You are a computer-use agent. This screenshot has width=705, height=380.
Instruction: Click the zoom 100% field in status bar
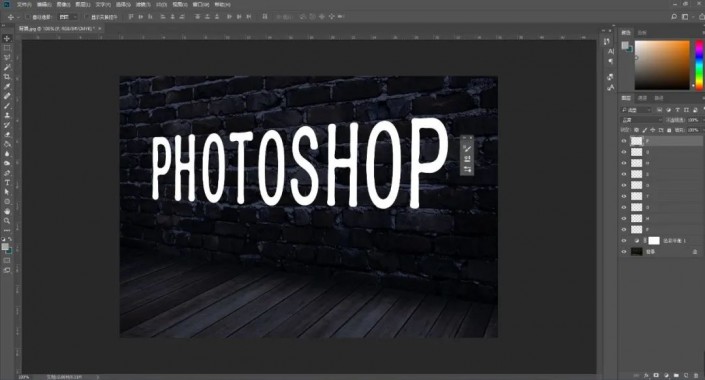[24, 377]
